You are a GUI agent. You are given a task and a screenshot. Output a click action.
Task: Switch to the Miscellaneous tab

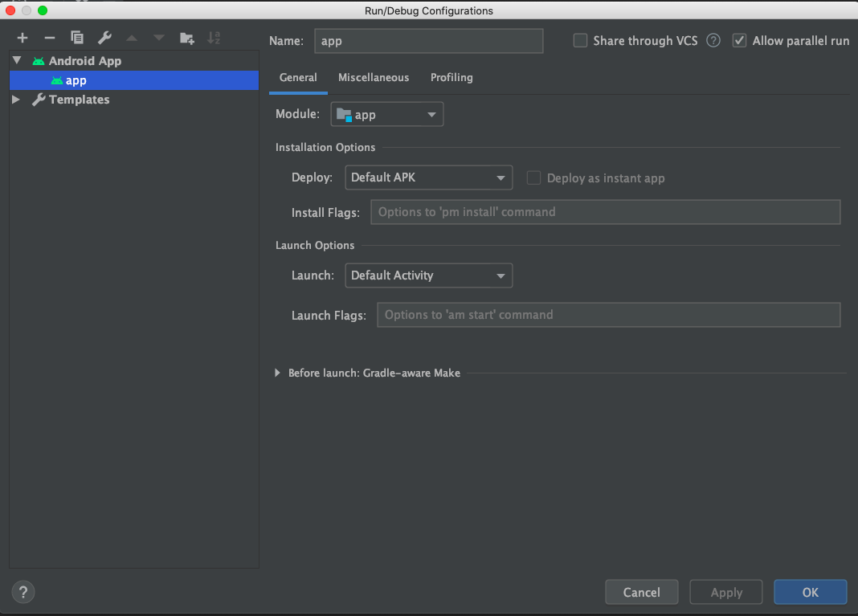(x=374, y=77)
